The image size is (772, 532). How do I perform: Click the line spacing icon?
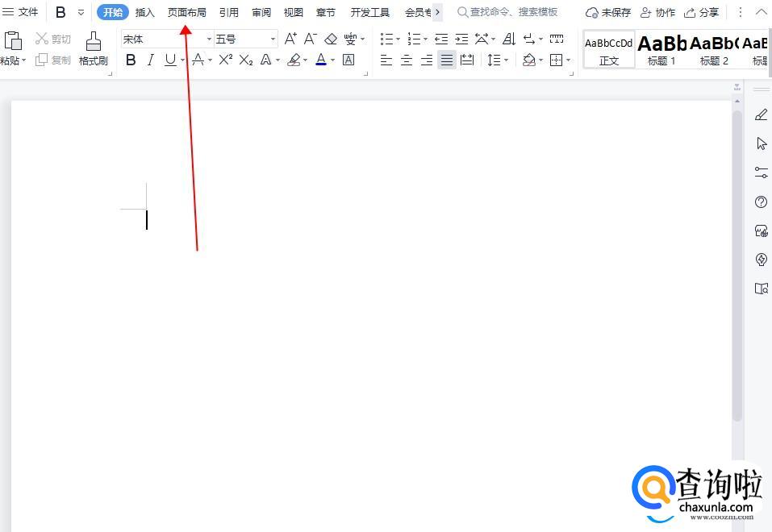[494, 60]
